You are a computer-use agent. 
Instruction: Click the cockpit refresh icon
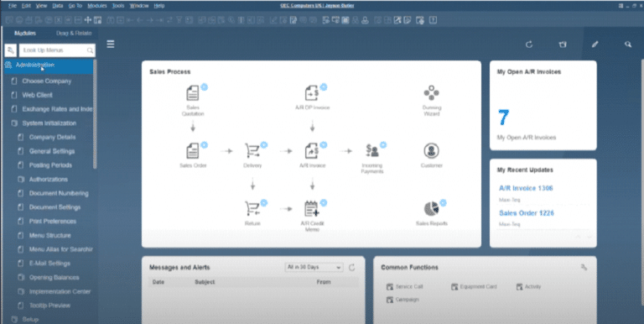coord(529,44)
